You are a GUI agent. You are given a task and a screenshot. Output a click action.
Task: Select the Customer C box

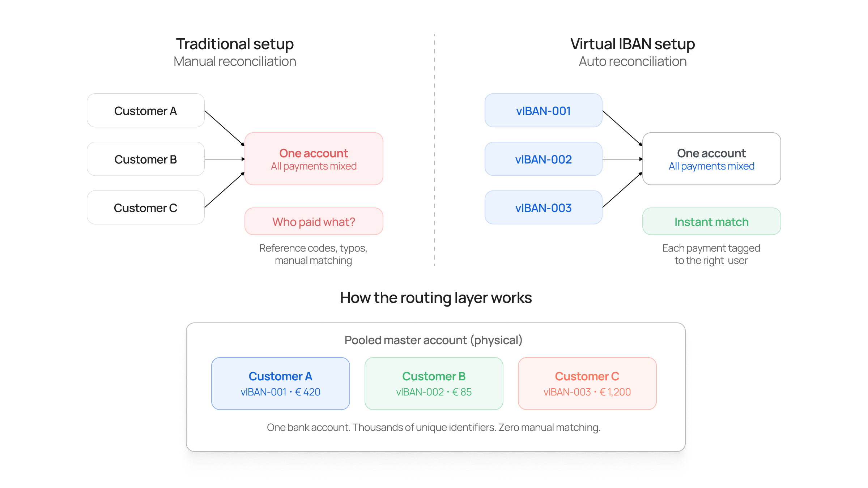145,207
